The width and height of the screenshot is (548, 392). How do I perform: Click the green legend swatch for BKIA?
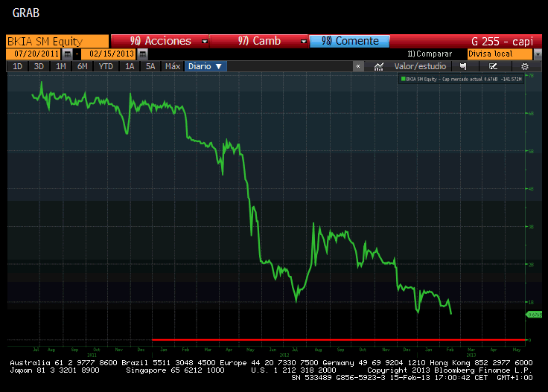(x=404, y=80)
